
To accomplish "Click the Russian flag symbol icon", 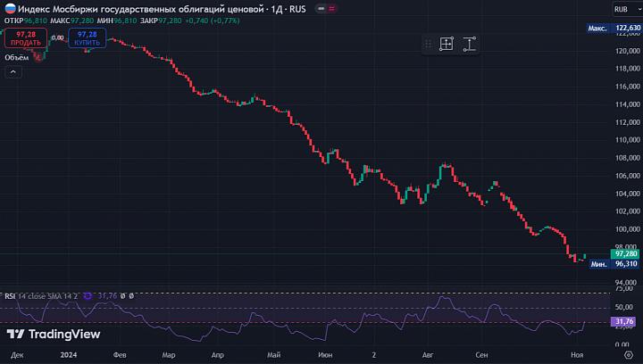I will (x=10, y=9).
